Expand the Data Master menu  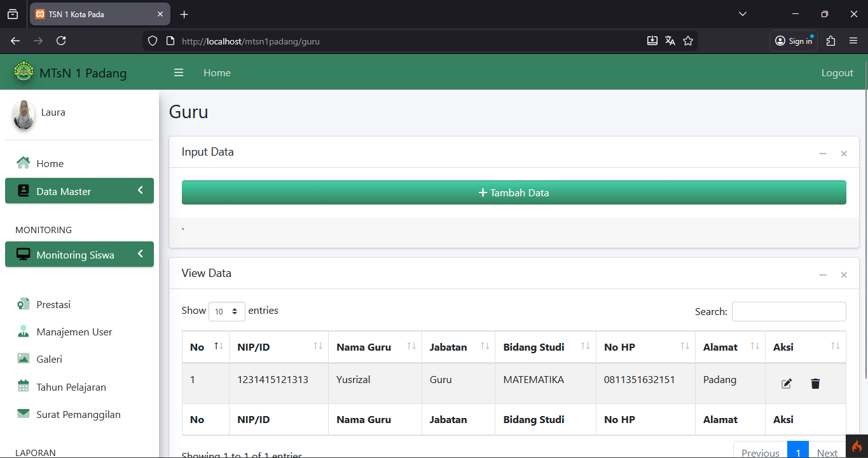pyautogui.click(x=79, y=191)
